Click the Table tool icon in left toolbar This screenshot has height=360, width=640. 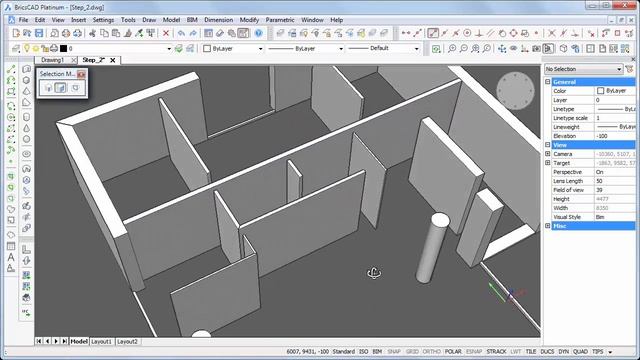tap(11, 246)
